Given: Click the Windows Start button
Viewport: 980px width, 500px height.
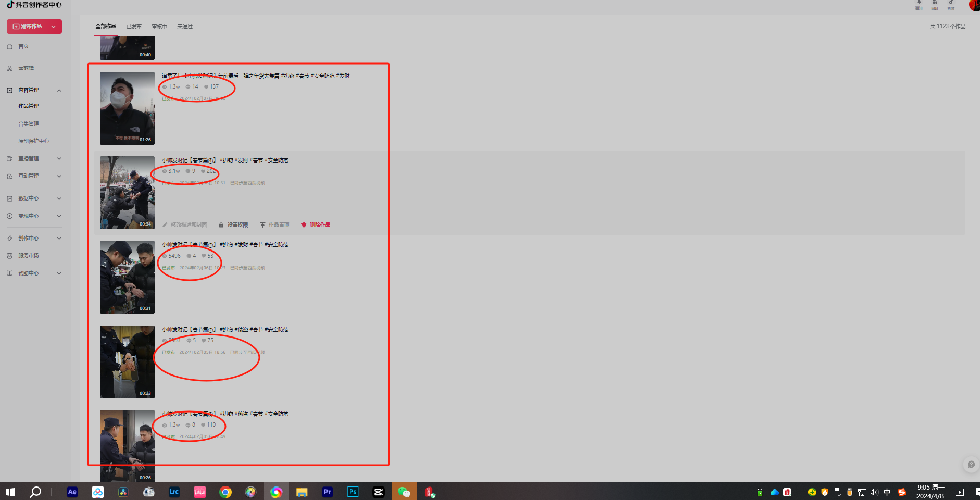Looking at the screenshot, I should coord(10,492).
